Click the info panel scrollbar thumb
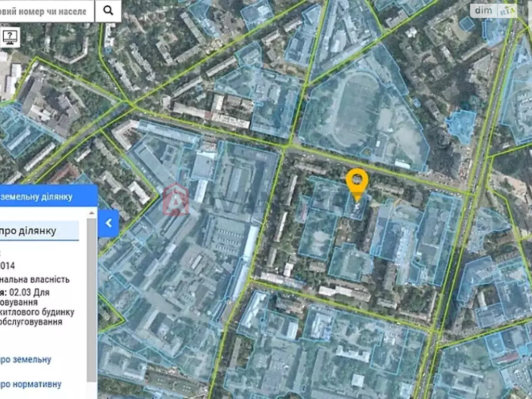532x399 pixels. pos(91,299)
